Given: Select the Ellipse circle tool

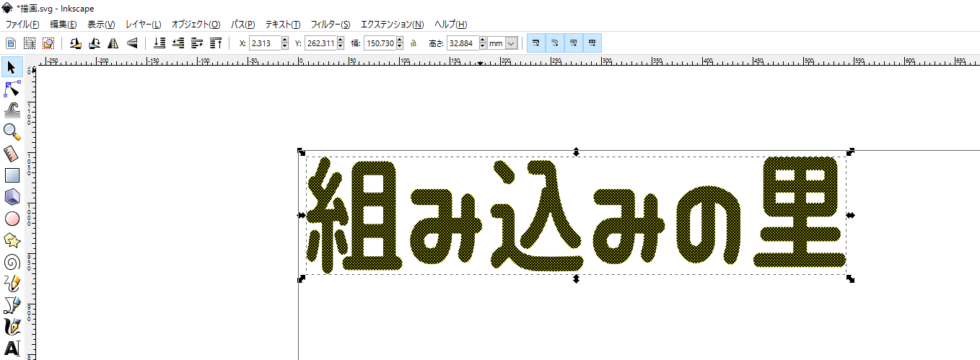Looking at the screenshot, I should click(x=12, y=218).
